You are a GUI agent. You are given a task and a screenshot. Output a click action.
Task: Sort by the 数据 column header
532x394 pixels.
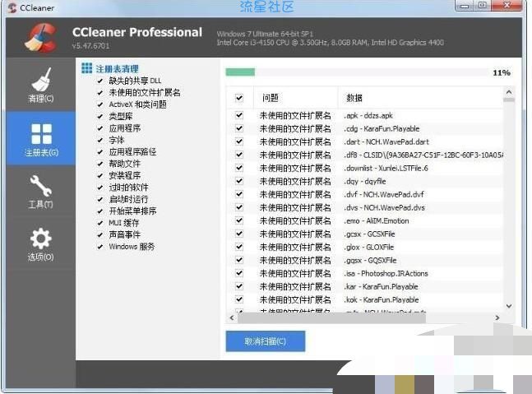pos(420,98)
